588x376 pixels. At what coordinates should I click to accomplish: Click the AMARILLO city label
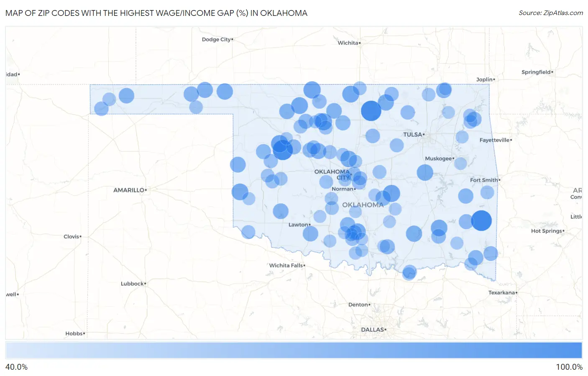point(129,190)
